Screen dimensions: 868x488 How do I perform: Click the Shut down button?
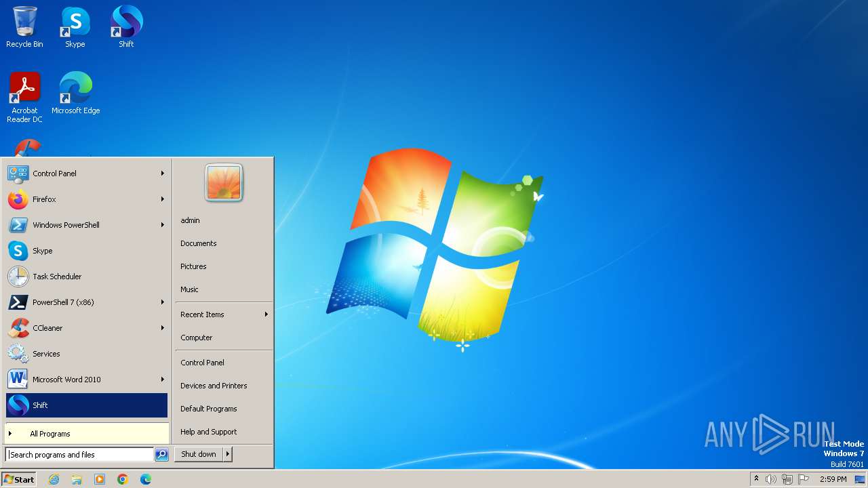(x=199, y=454)
